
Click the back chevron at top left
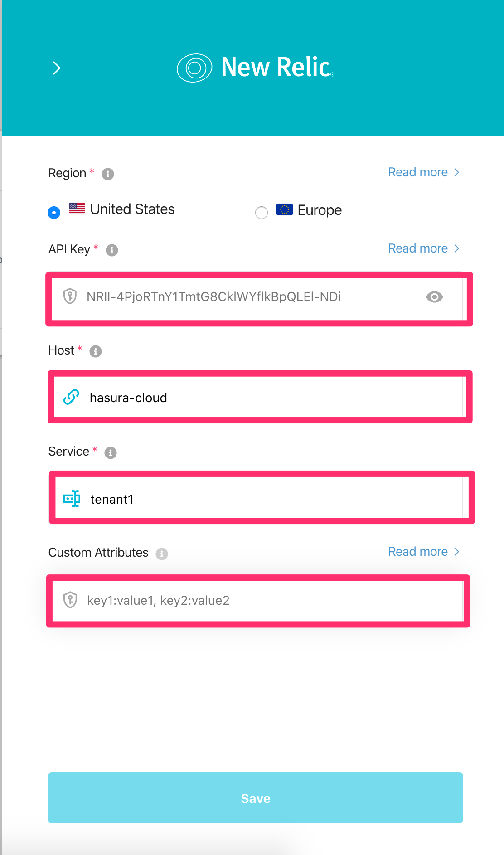tap(56, 68)
